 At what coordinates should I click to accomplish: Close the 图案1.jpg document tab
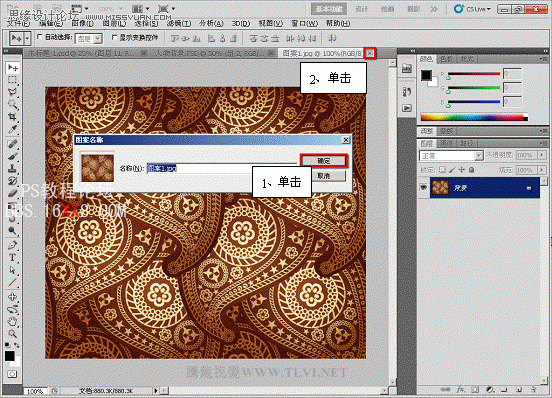[x=370, y=53]
